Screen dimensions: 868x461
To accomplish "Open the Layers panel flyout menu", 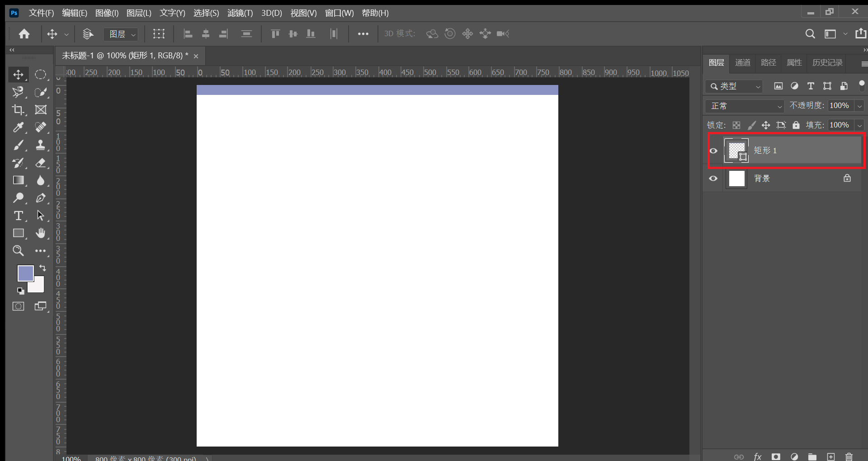I will [864, 64].
